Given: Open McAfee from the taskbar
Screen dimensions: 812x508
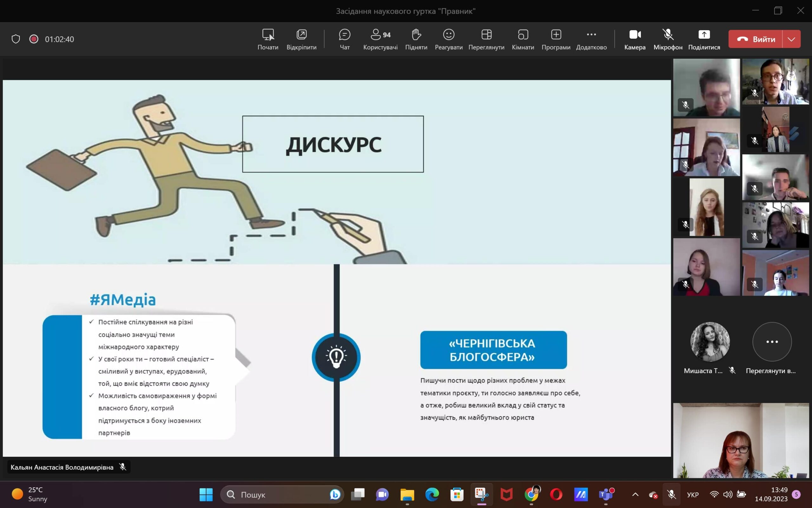Looking at the screenshot, I should pos(506,495).
